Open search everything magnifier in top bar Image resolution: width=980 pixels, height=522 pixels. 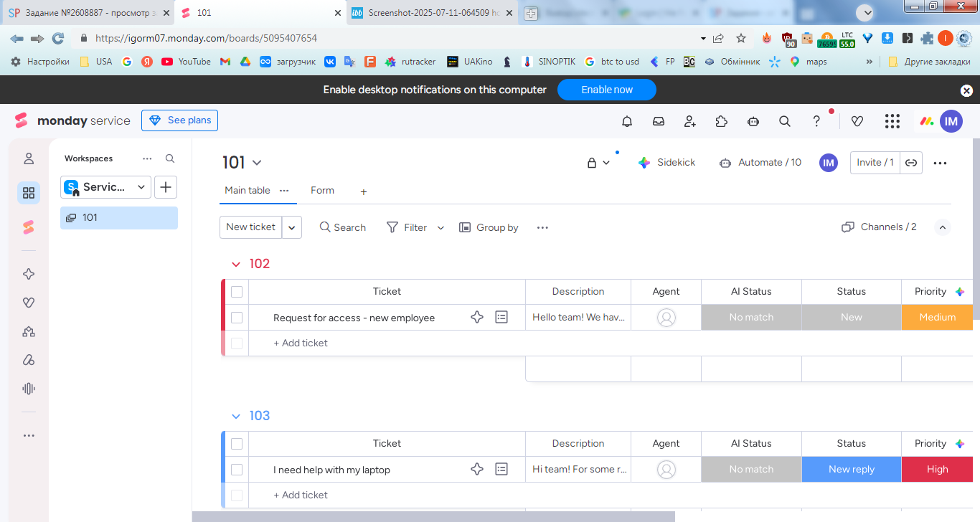point(785,121)
